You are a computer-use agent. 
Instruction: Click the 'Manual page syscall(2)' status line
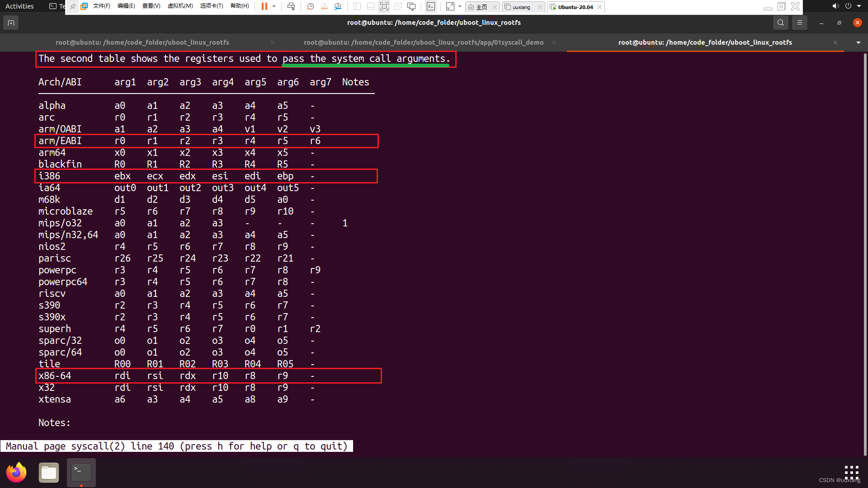(x=176, y=446)
